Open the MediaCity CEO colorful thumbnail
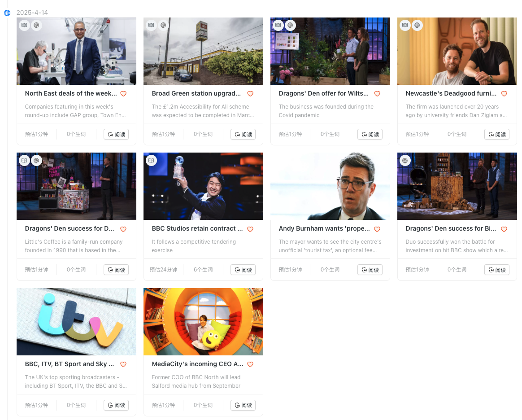Image resolution: width=522 pixels, height=420 pixels. [203, 322]
